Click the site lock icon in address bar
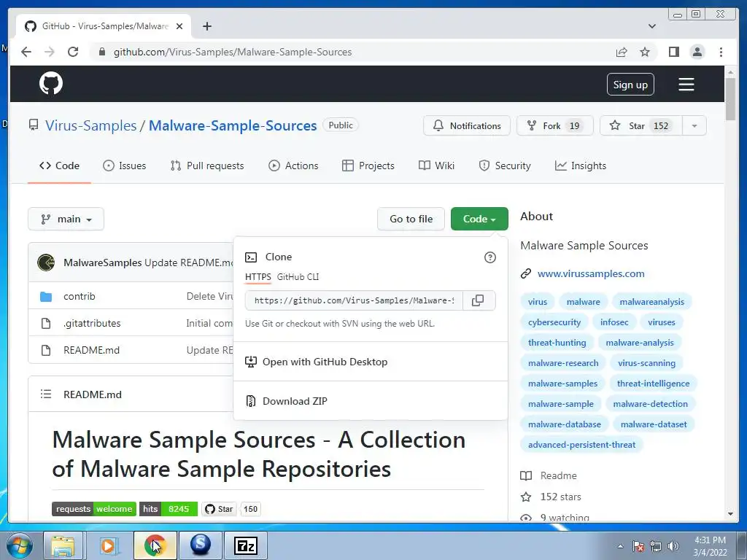Screen dimensions: 747x560 click(x=101, y=52)
